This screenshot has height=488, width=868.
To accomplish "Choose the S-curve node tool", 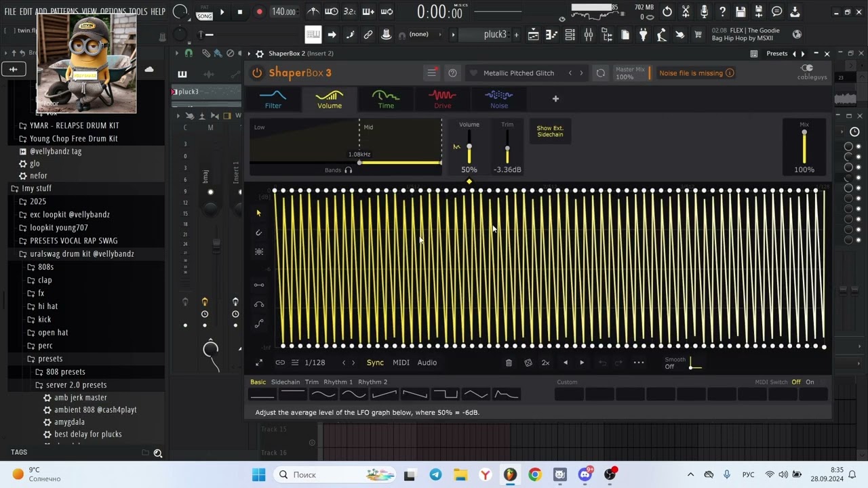I will click(258, 324).
